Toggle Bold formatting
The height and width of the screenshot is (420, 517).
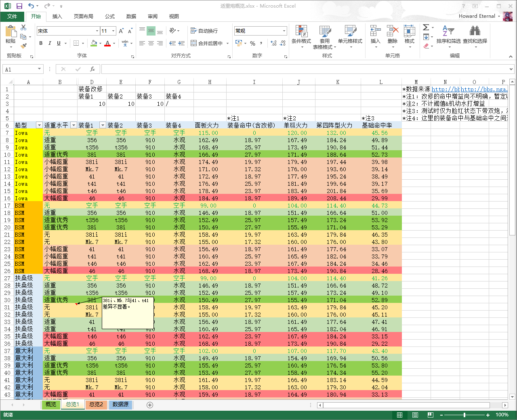(x=41, y=43)
